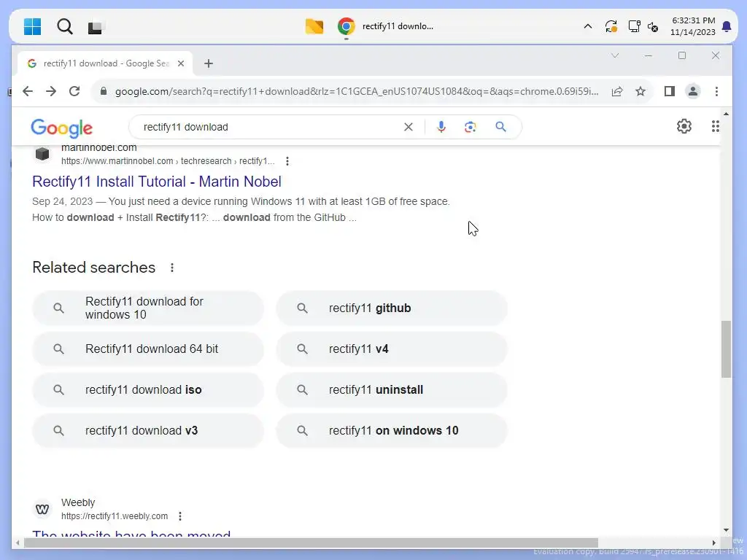The height and width of the screenshot is (560, 747).
Task: Open the Weebly result favicon
Action: [42, 509]
